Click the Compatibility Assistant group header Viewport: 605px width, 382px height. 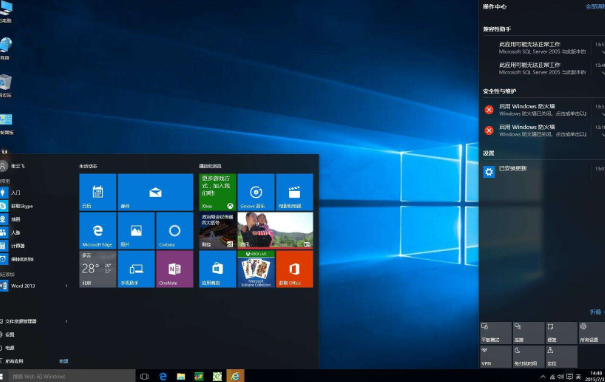pyautogui.click(x=497, y=29)
